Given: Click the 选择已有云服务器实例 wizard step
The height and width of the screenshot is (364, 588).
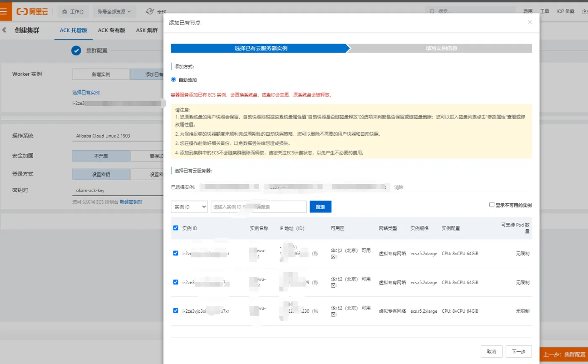Looking at the screenshot, I should pyautogui.click(x=260, y=48).
